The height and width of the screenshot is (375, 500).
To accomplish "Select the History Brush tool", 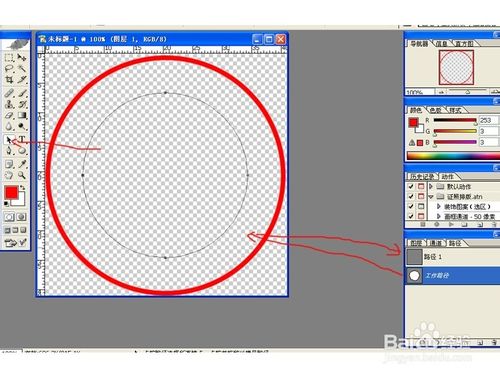I will pyautogui.click(x=22, y=104).
